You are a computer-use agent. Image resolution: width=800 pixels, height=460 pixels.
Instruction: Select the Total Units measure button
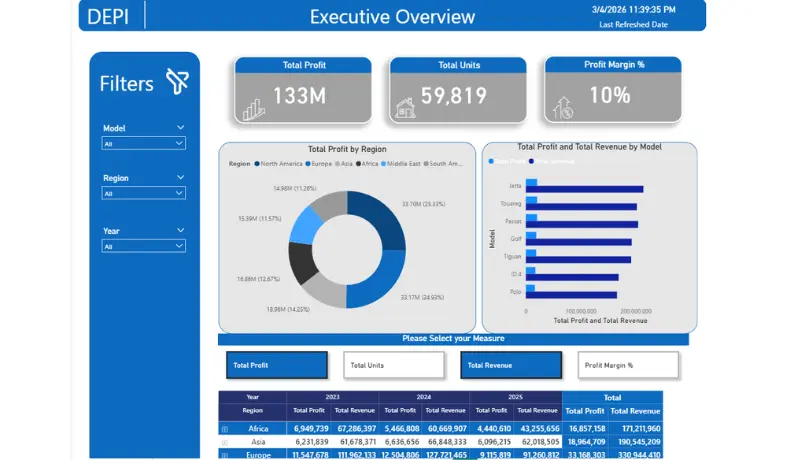tap(393, 365)
